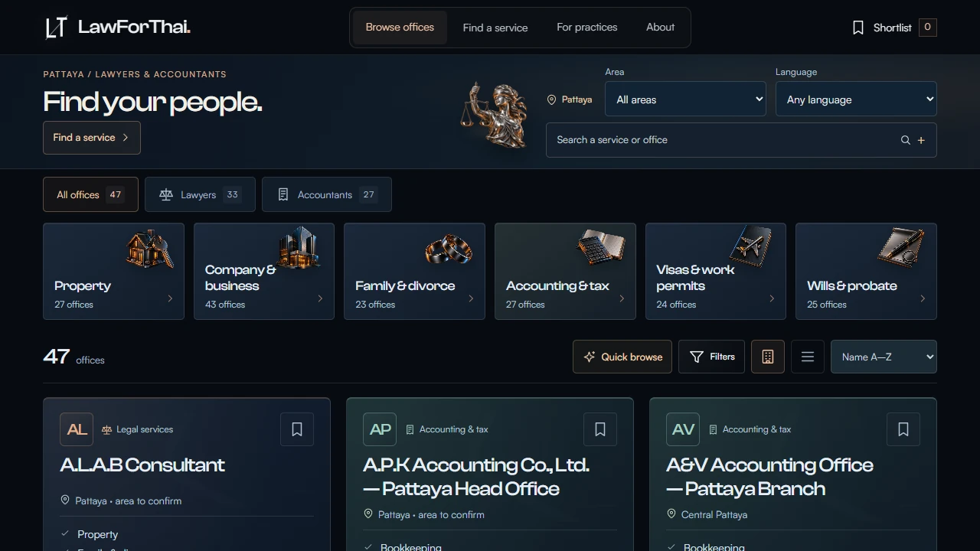Click the Pattaya location pin

click(551, 99)
